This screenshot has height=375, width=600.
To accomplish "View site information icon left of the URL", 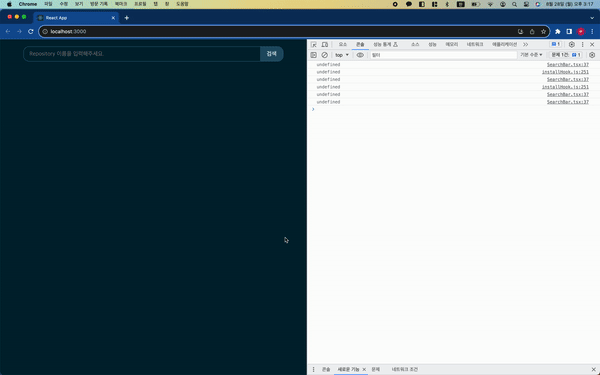I will pos(45,31).
